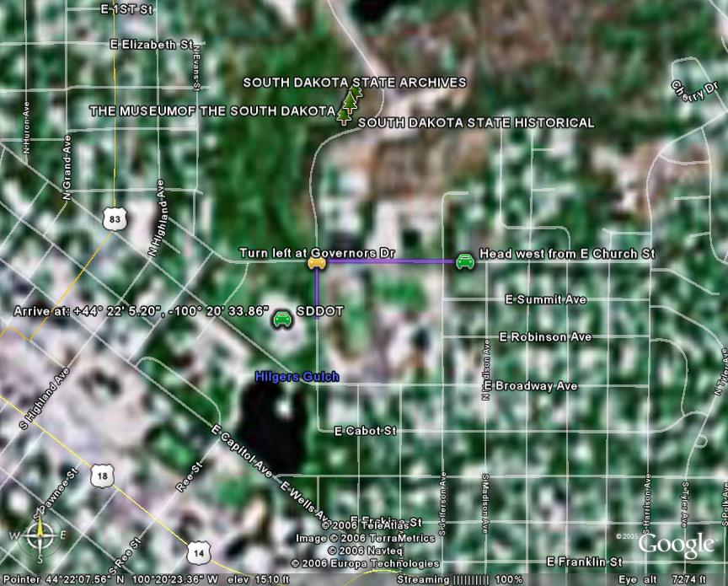
Task: Click the 'Eye alt 7274 ft' readout
Action: (662, 579)
